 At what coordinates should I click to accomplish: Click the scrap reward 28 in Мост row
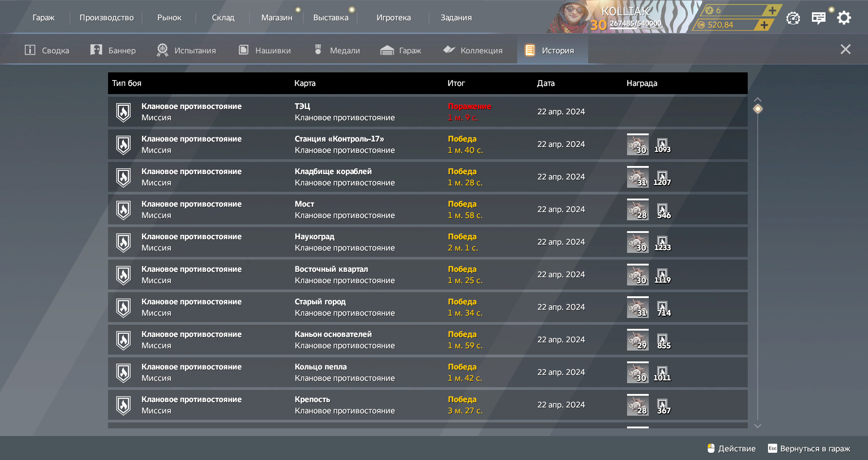click(638, 209)
